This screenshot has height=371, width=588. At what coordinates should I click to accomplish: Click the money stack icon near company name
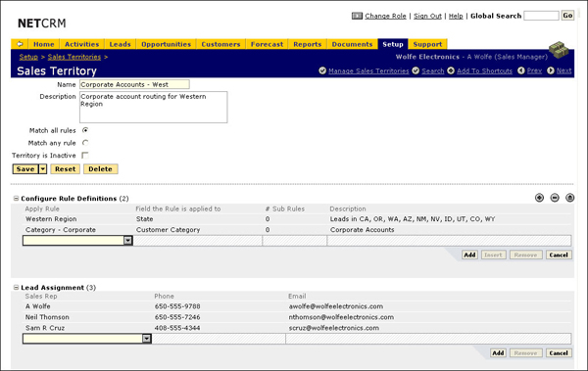559,50
